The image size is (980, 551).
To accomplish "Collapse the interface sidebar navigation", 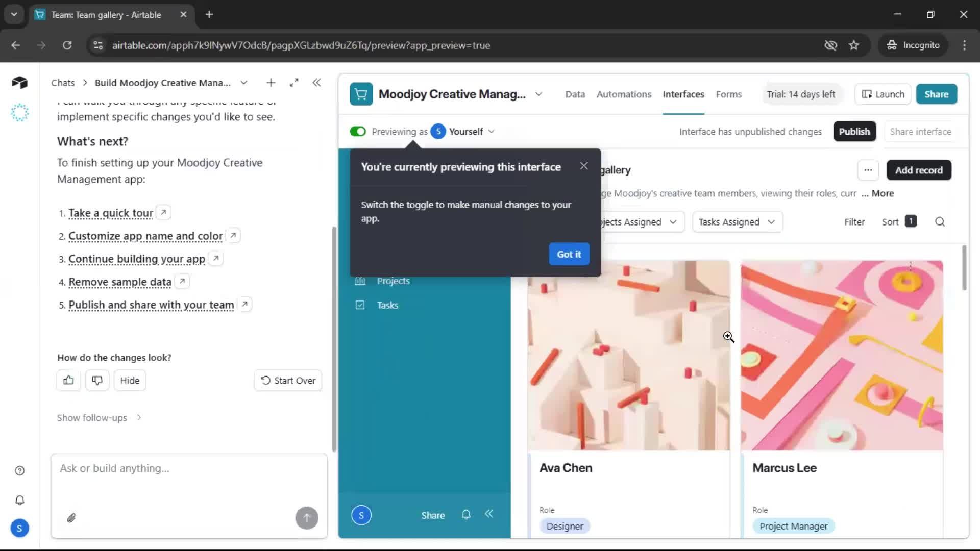I will coord(489,514).
